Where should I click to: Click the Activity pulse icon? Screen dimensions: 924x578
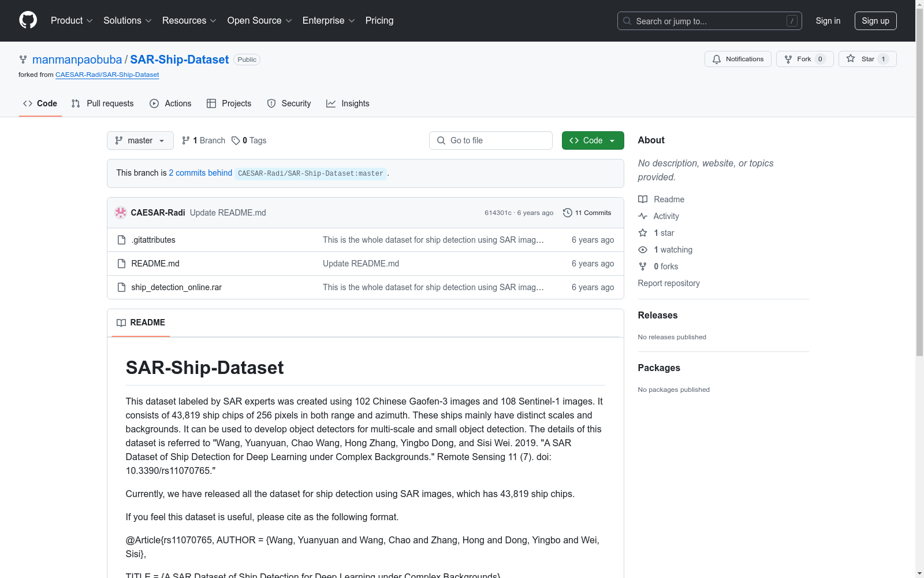coord(643,216)
